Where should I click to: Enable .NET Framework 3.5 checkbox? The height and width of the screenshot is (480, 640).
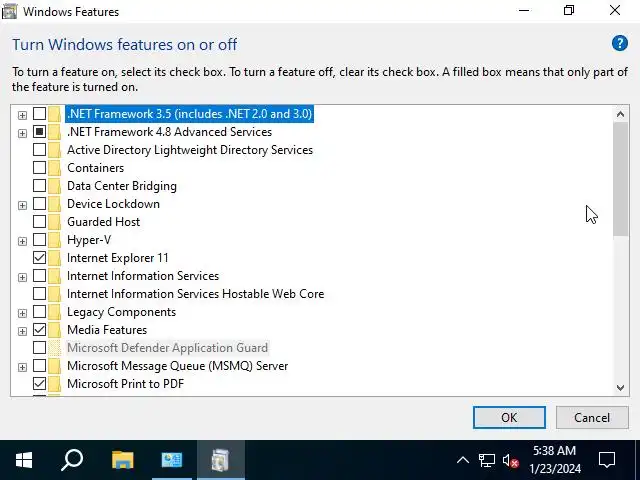[39, 113]
